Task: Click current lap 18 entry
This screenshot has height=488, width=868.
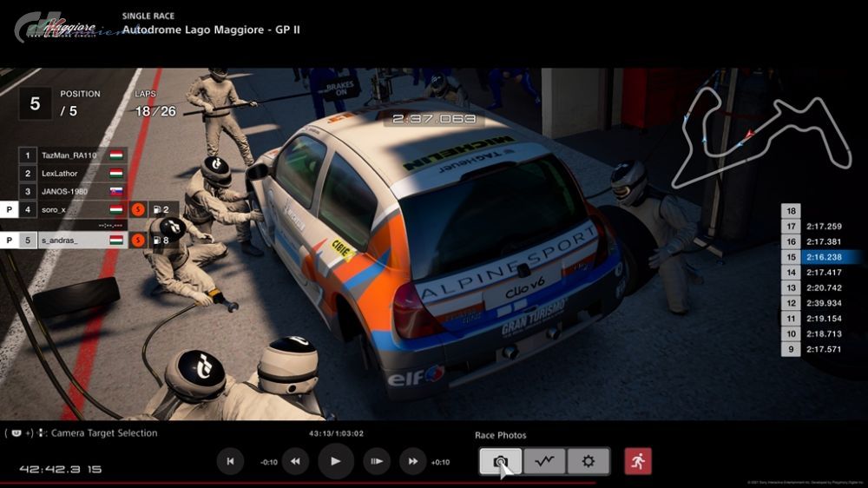Action: tap(791, 210)
